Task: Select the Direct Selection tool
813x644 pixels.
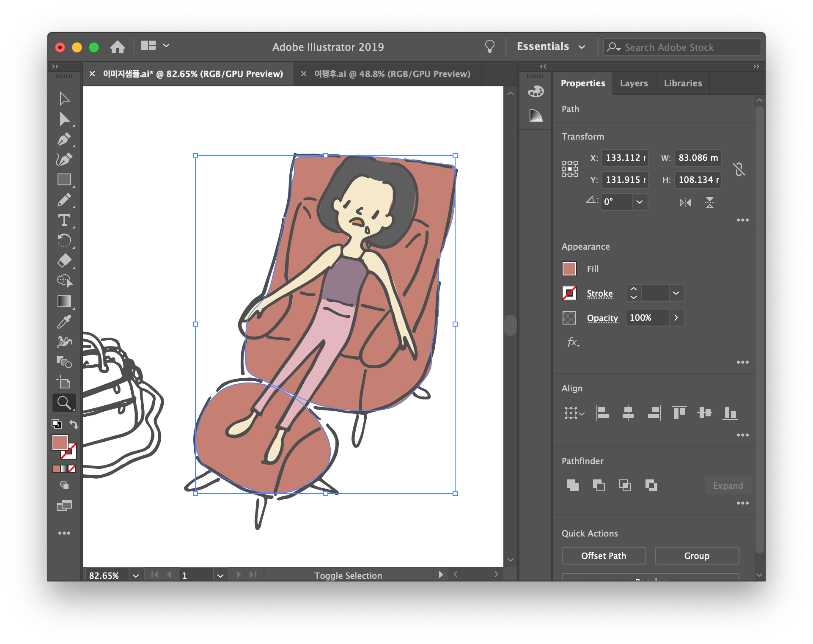Action: tap(64, 119)
